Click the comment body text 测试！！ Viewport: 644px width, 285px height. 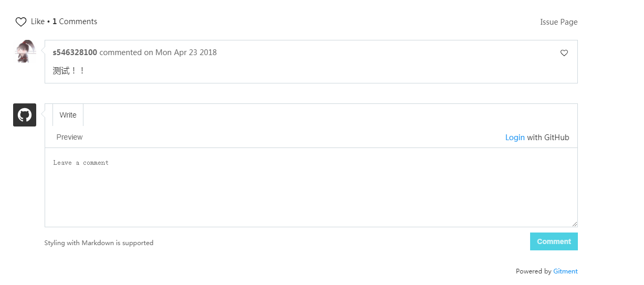pyautogui.click(x=69, y=70)
